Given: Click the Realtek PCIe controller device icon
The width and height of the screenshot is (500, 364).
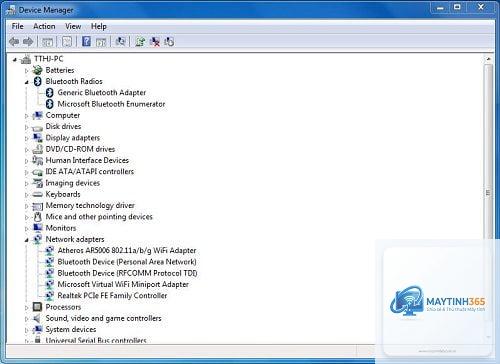Looking at the screenshot, I should tap(50, 295).
